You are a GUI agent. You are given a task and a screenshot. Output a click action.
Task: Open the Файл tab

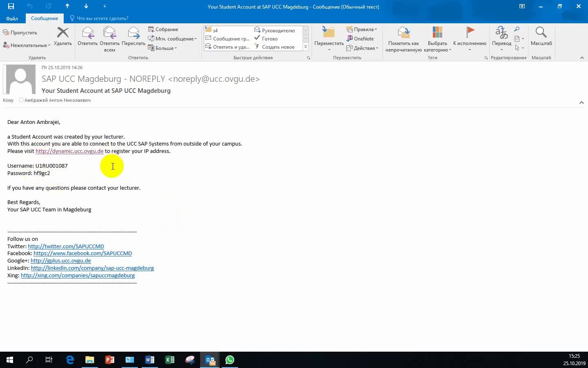pyautogui.click(x=12, y=18)
